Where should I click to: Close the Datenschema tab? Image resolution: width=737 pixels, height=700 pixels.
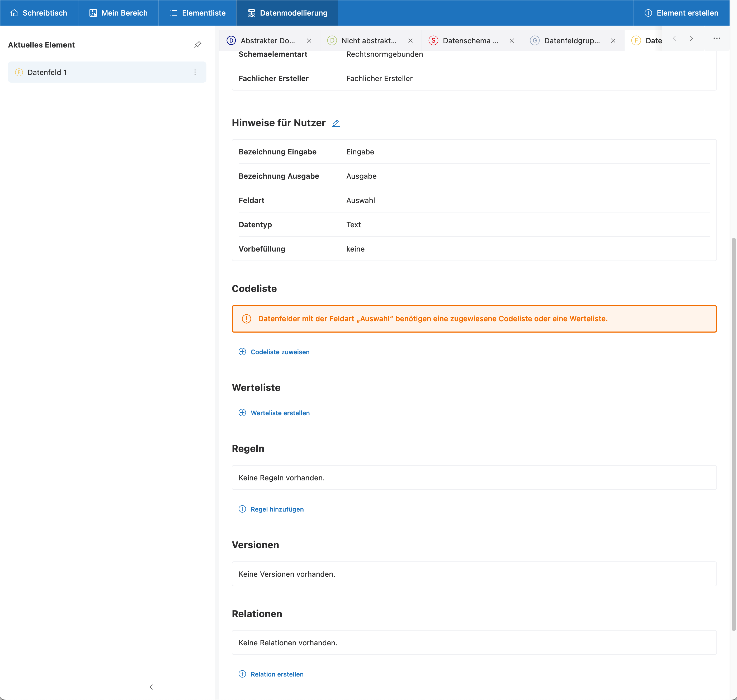click(x=512, y=41)
